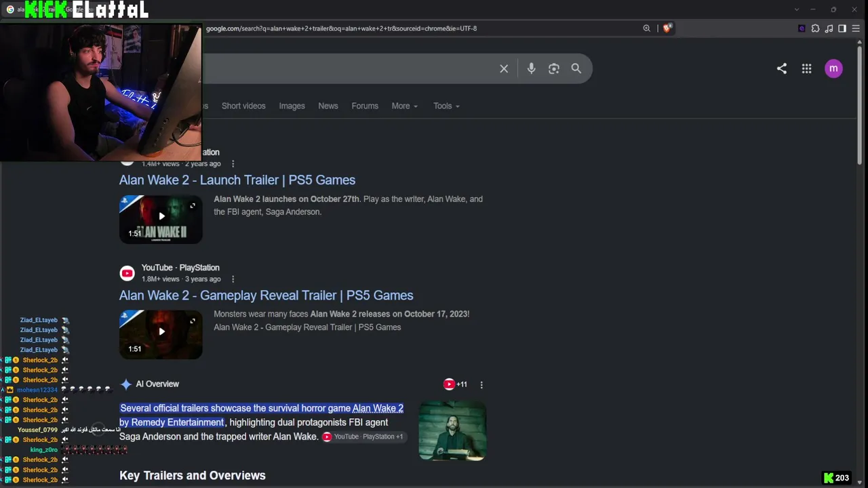Click the 'Monsters wear many faces' snippet

tap(342, 321)
